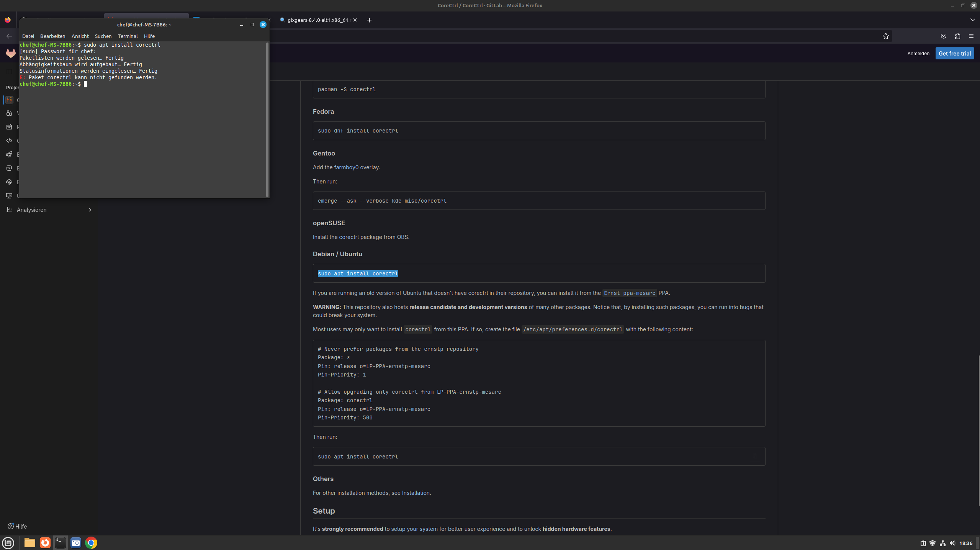Open the Terminal menu in terminal window
Screen dimensions: 980x550
click(x=128, y=36)
